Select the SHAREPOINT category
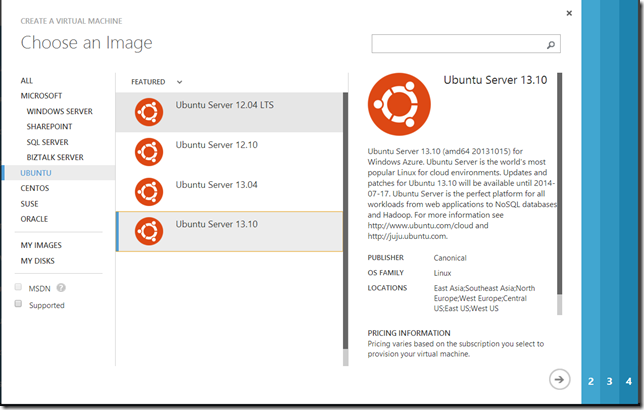Image resolution: width=644 pixels, height=410 pixels. (x=49, y=127)
